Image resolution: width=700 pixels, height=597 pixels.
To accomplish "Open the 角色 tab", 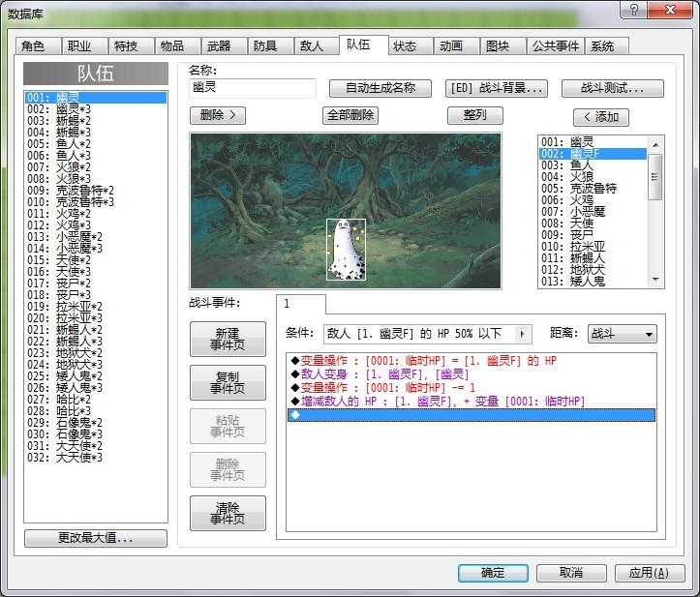I will point(37,45).
